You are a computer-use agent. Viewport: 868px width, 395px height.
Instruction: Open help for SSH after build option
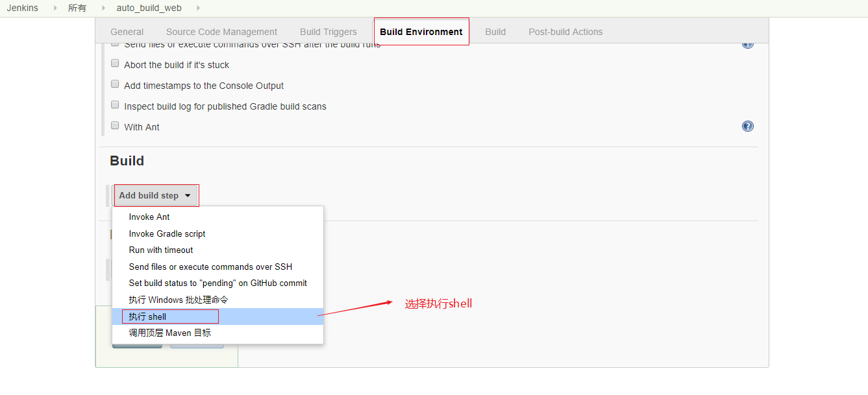(748, 44)
